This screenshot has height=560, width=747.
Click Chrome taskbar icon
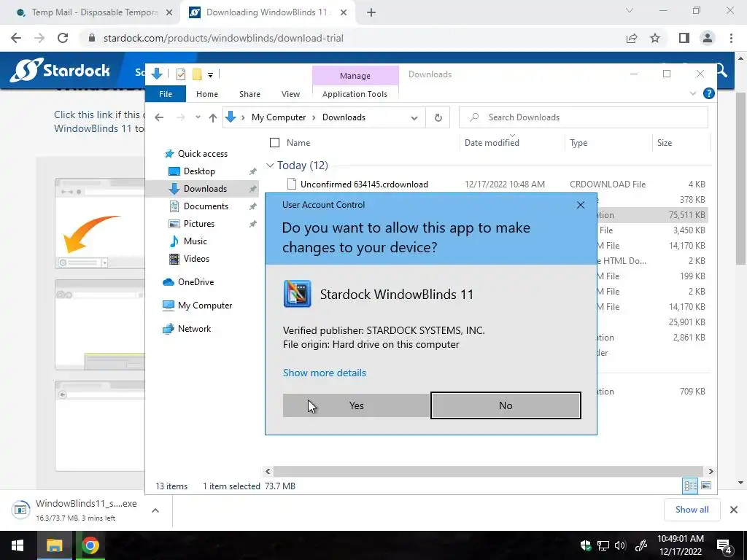pos(90,545)
